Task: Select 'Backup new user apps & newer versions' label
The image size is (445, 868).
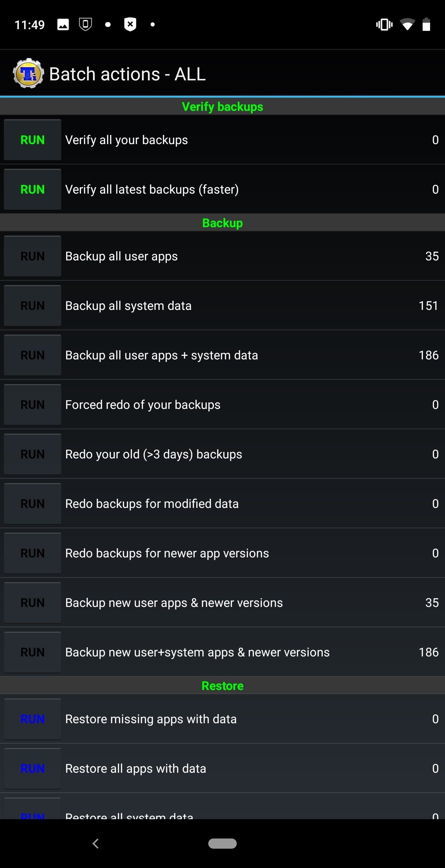Action: (x=174, y=603)
